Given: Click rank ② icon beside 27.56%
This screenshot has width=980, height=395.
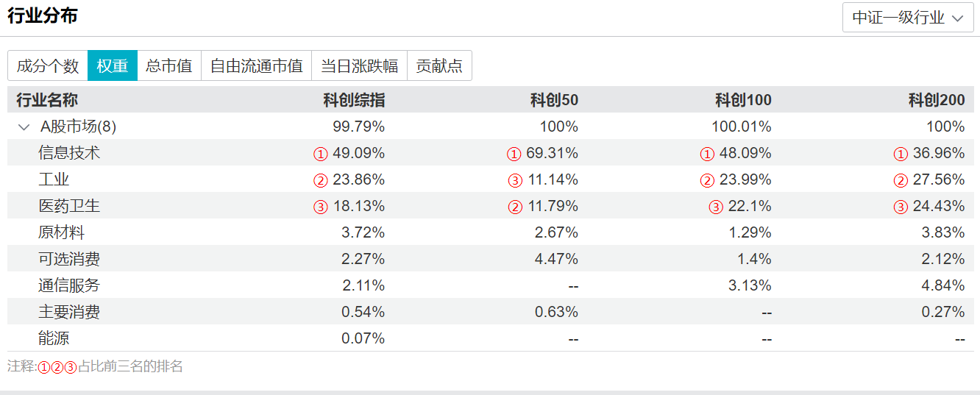Looking at the screenshot, I should pos(901,180).
